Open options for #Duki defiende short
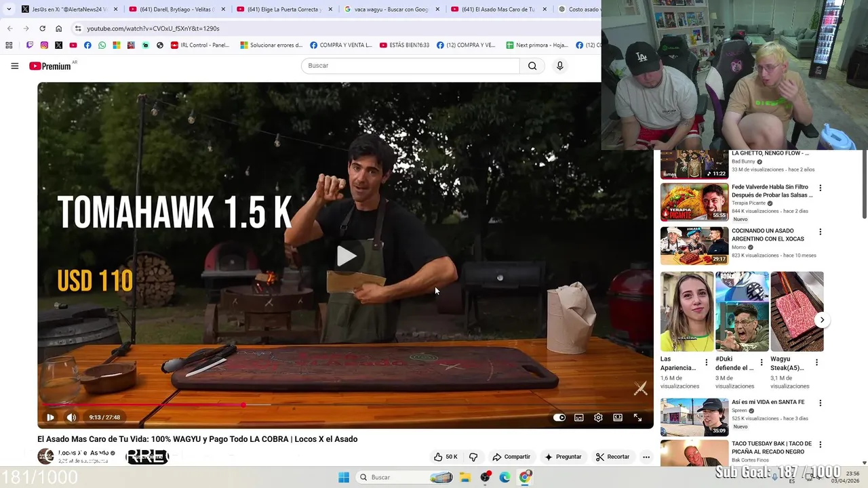Image resolution: width=868 pixels, height=488 pixels. [761, 363]
